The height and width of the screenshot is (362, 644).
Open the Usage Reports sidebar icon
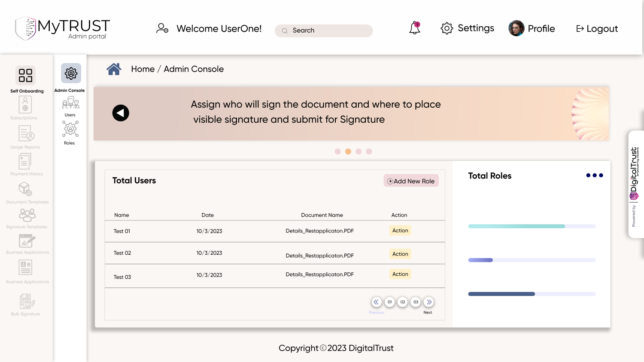26,134
